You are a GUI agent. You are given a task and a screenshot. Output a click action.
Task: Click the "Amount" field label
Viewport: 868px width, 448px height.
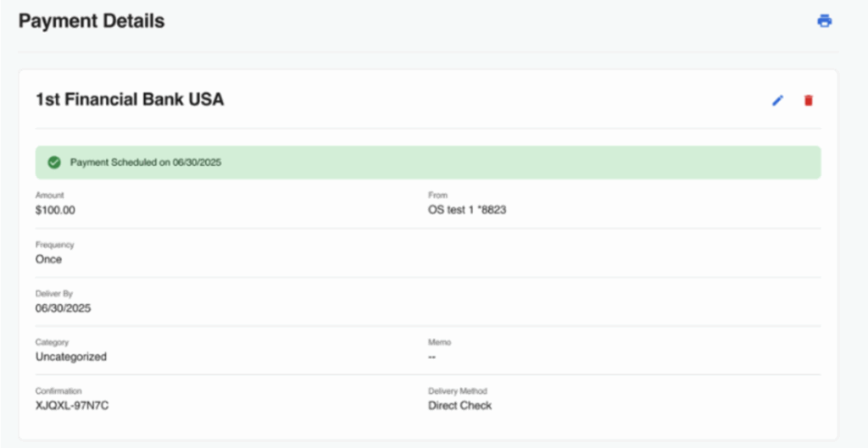(x=50, y=196)
